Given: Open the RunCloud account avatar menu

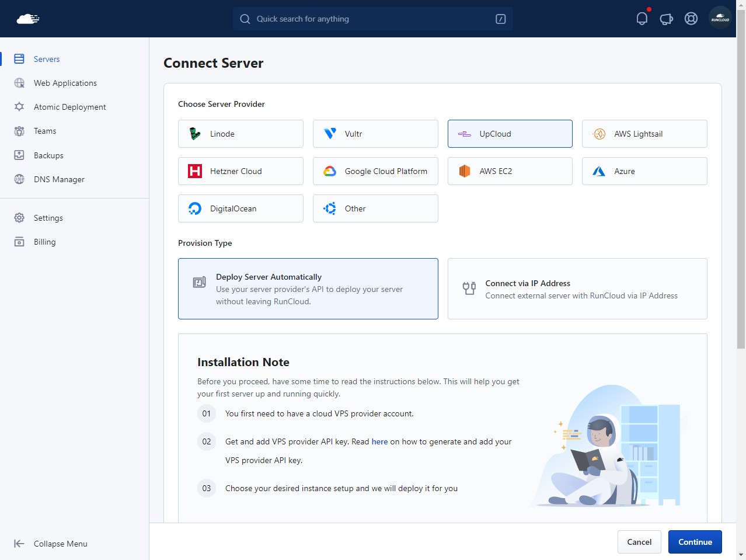Looking at the screenshot, I should [x=720, y=19].
